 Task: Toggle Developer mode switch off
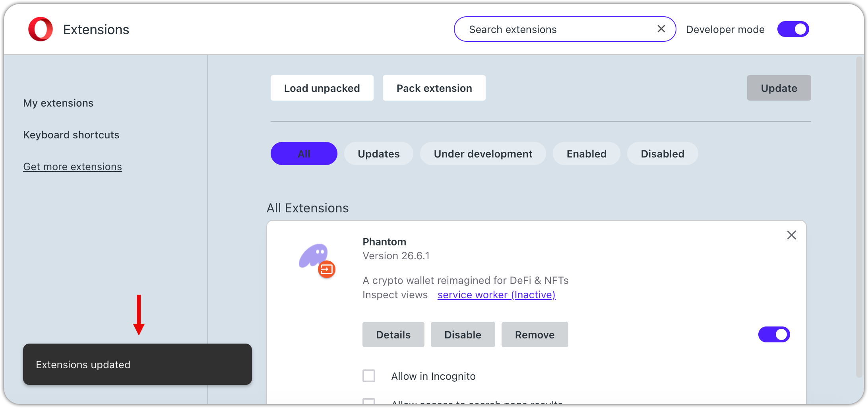tap(793, 29)
